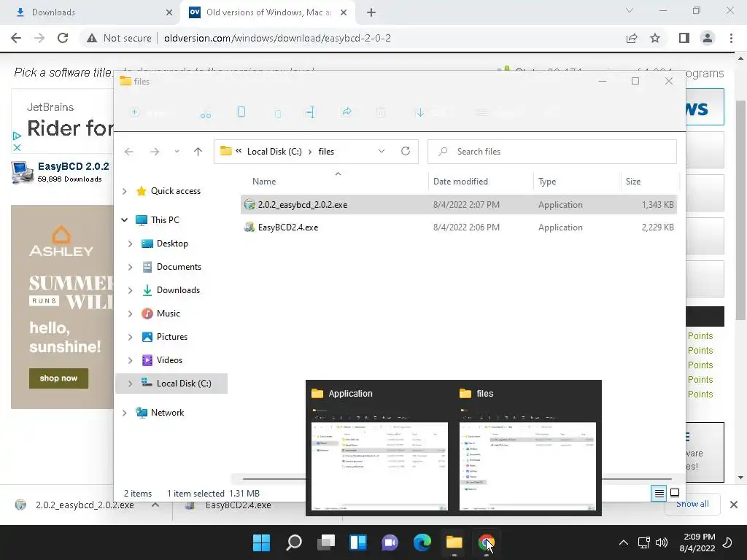Sort by Type column header
This screenshot has width=747, height=560.
point(547,182)
